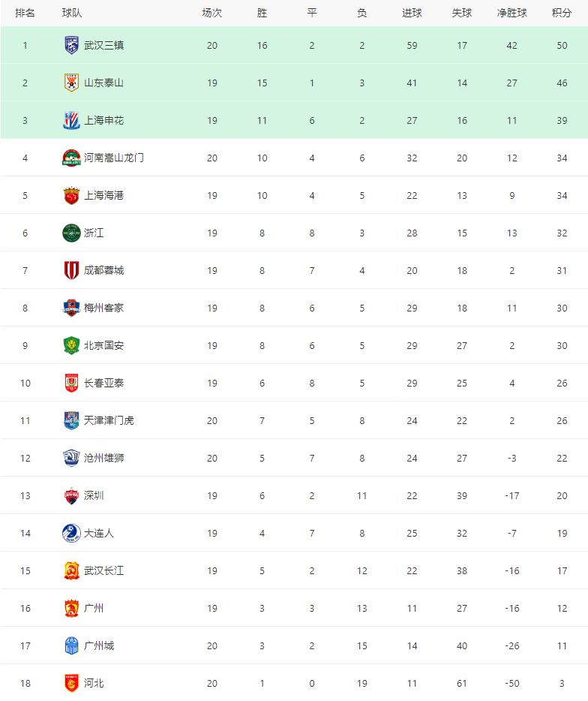Click the 积分 column header

561,13
